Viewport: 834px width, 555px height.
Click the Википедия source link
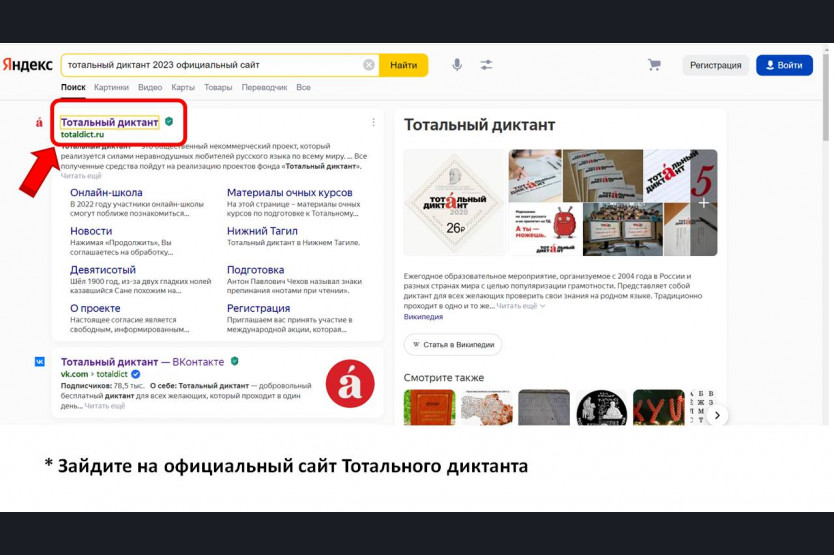[423, 317]
